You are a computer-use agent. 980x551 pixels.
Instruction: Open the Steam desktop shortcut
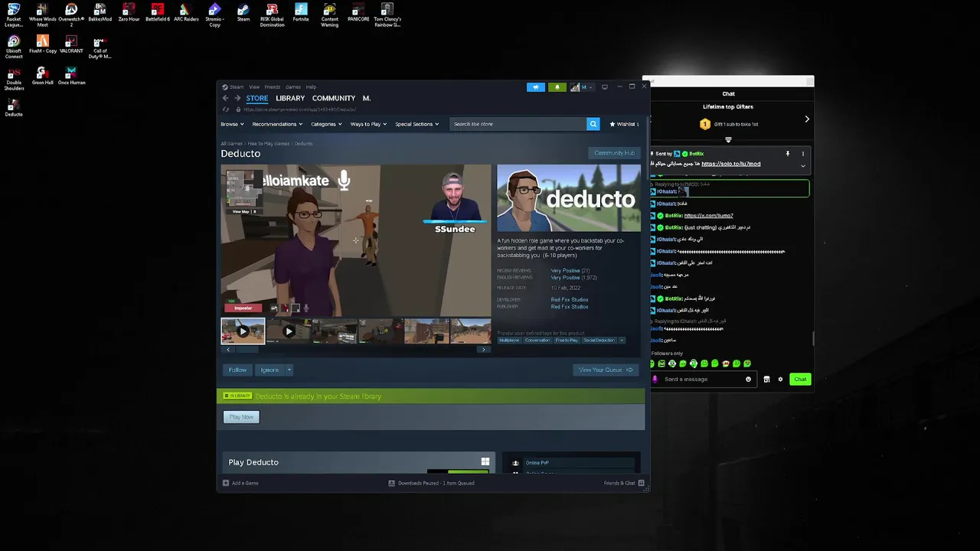point(243,13)
